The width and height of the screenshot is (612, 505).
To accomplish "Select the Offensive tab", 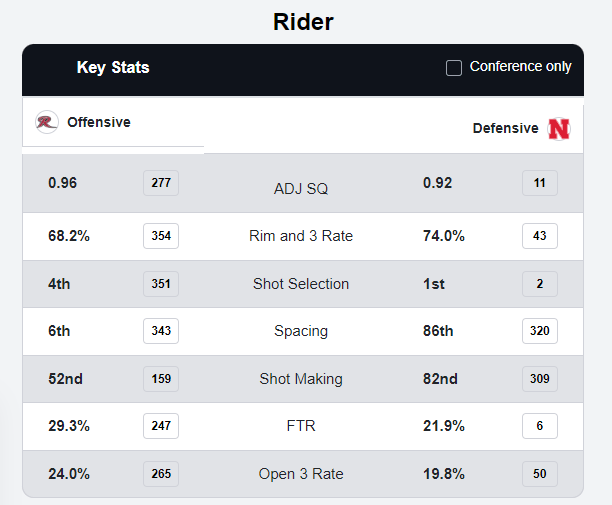I will (x=98, y=122).
